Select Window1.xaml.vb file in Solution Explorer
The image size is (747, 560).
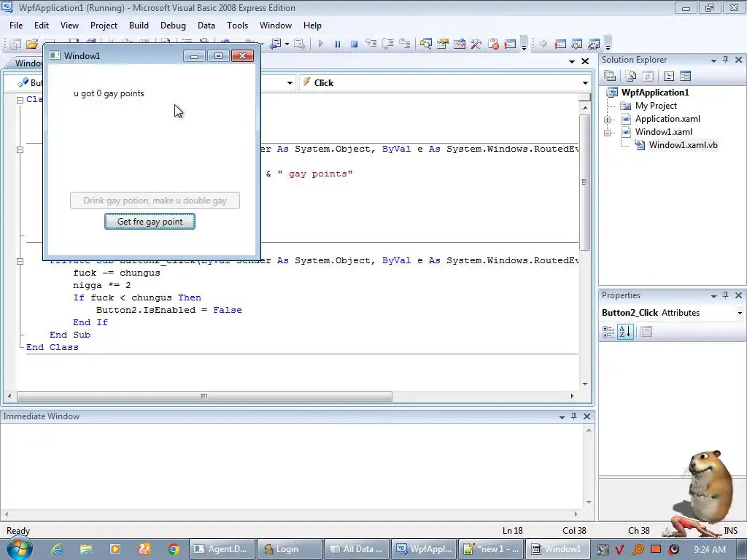[683, 145]
